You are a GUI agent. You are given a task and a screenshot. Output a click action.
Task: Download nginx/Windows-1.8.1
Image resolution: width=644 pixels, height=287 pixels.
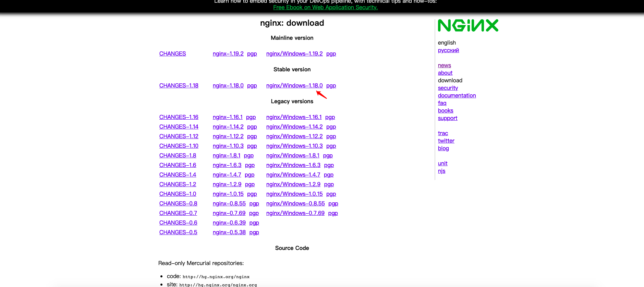(293, 156)
